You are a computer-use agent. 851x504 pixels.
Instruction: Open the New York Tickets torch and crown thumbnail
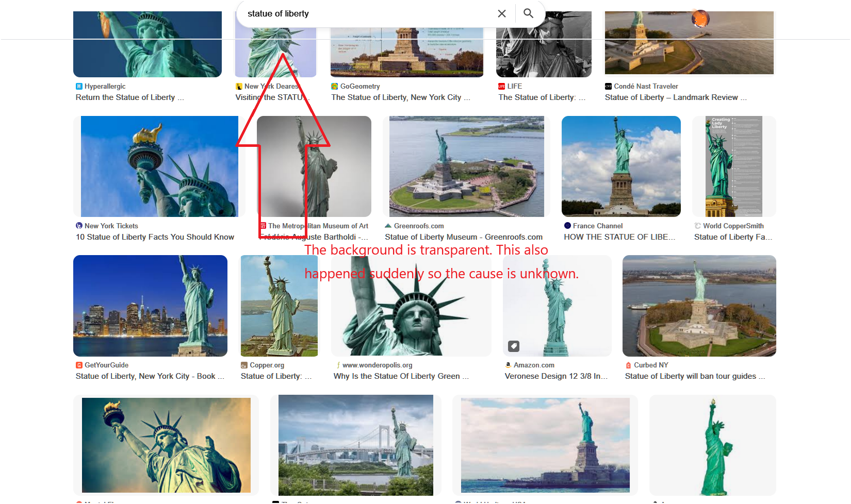(x=159, y=166)
